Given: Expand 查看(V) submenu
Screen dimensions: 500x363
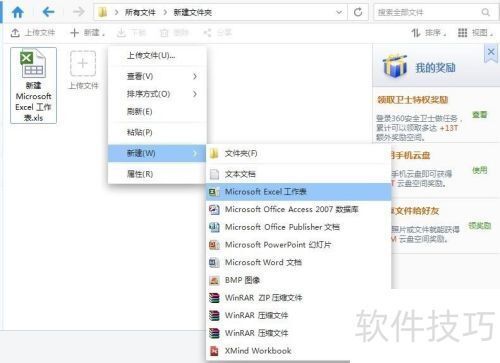Looking at the screenshot, I should click(157, 76).
